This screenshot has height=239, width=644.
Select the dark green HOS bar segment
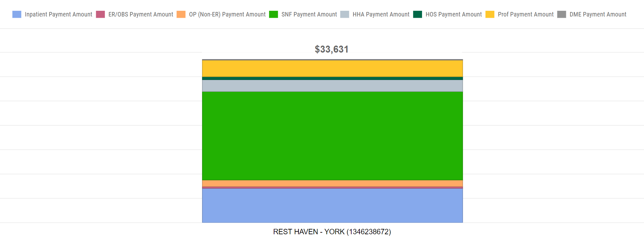[332, 78]
